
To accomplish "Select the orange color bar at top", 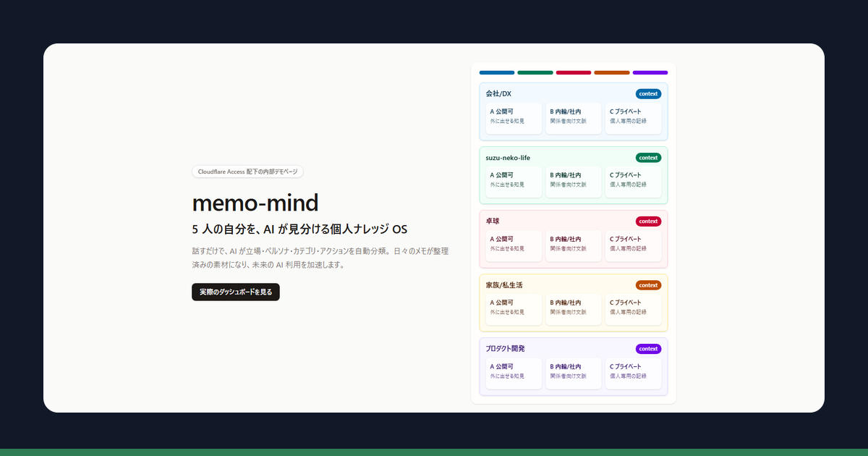I will click(612, 72).
